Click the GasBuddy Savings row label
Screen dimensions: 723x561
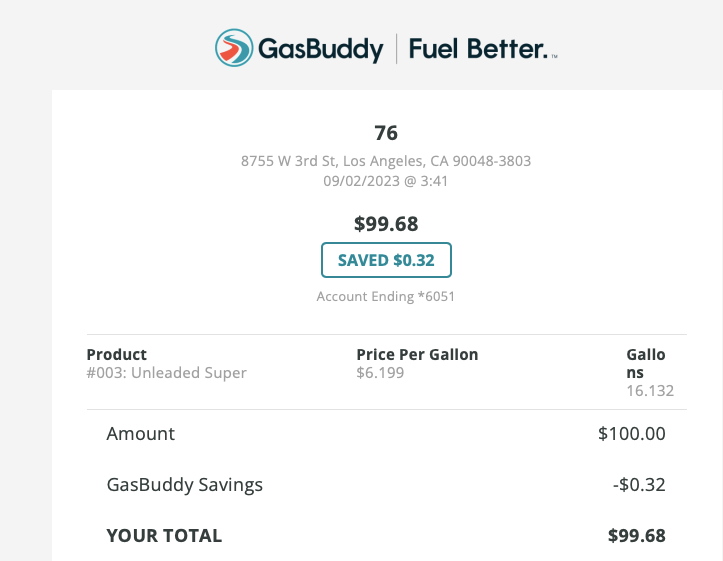coord(184,484)
